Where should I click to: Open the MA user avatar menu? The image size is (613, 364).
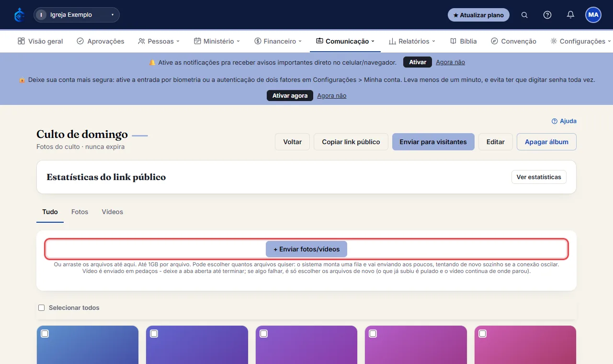pyautogui.click(x=593, y=15)
